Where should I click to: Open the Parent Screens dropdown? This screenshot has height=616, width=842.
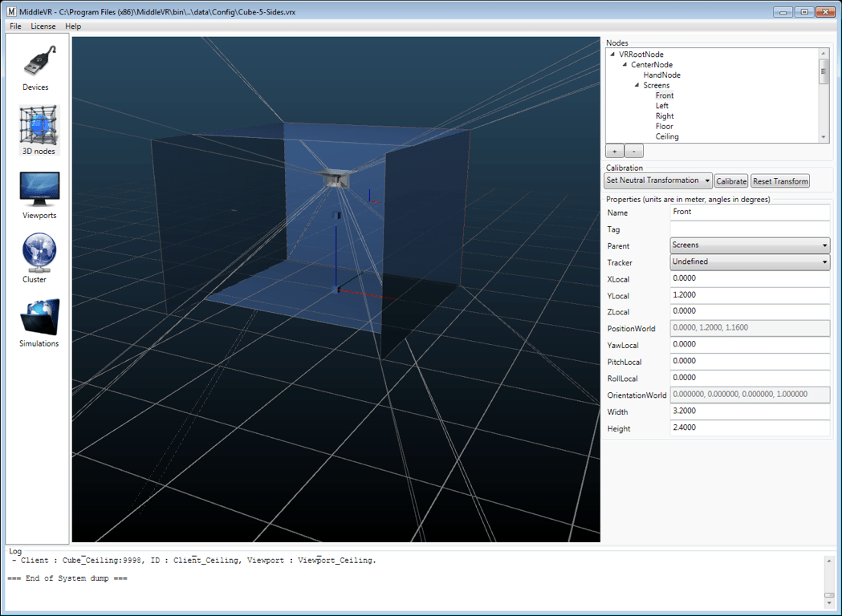coord(750,245)
